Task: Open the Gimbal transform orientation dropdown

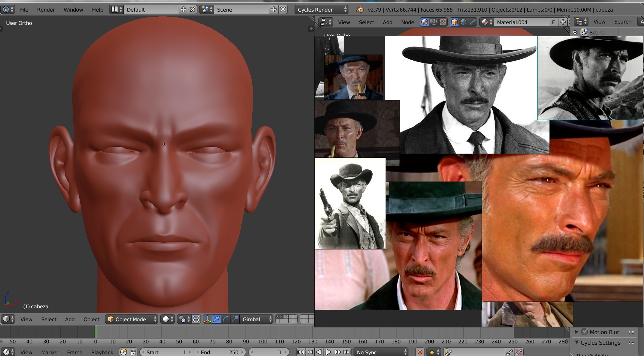Action: pyautogui.click(x=256, y=319)
